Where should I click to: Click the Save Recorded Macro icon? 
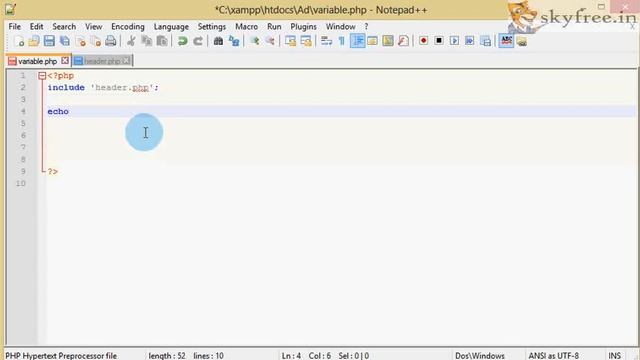point(485,41)
